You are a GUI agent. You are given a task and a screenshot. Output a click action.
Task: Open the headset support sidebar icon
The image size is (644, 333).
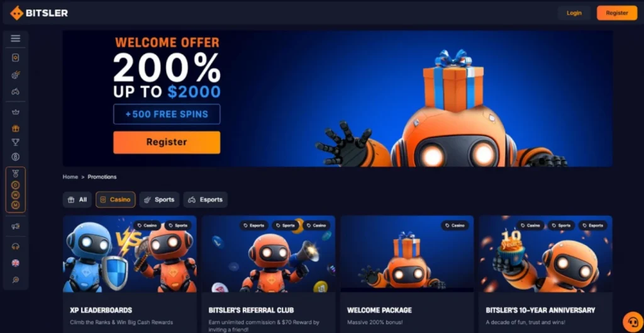pos(16,247)
